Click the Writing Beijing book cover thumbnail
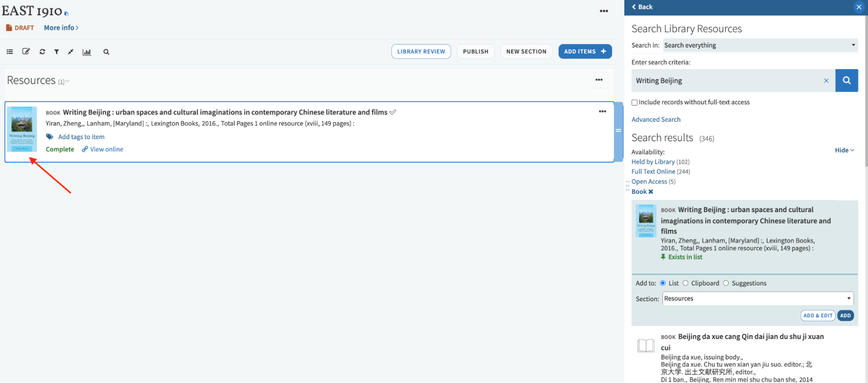 pos(22,129)
